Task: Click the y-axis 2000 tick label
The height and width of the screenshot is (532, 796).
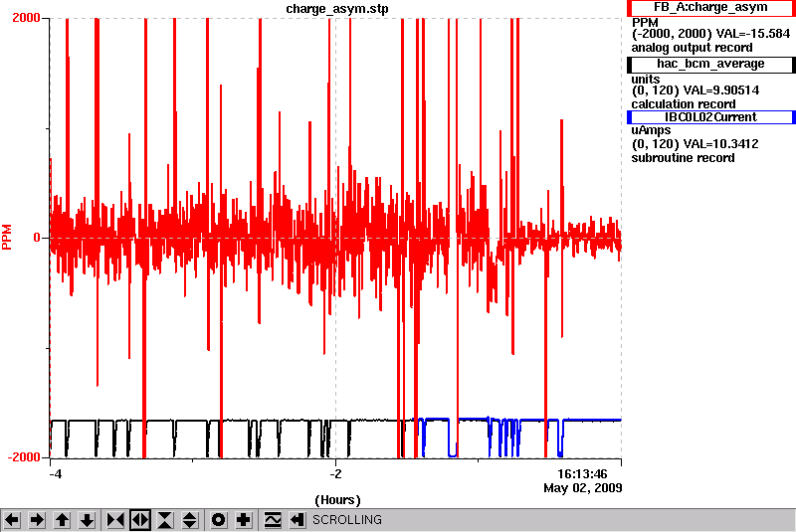Action: (x=26, y=18)
